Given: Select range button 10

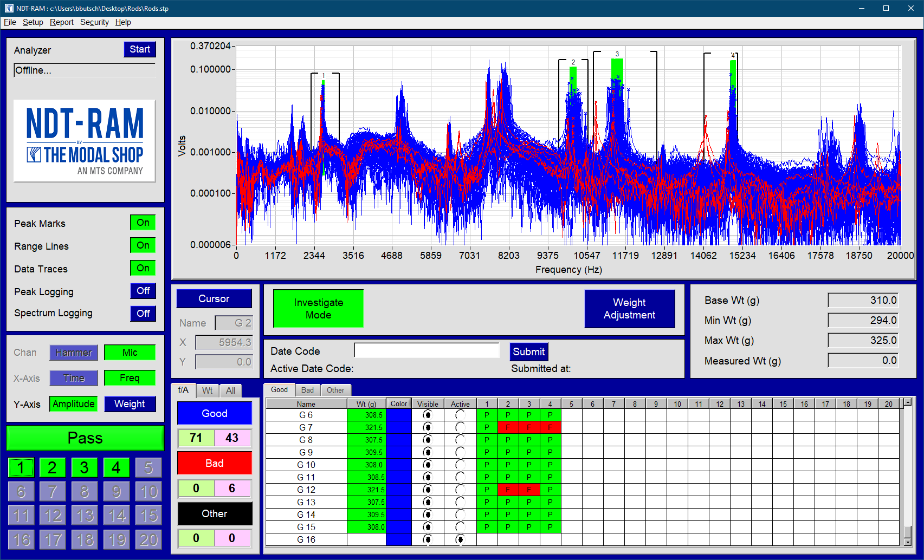Looking at the screenshot, I should 148,492.
